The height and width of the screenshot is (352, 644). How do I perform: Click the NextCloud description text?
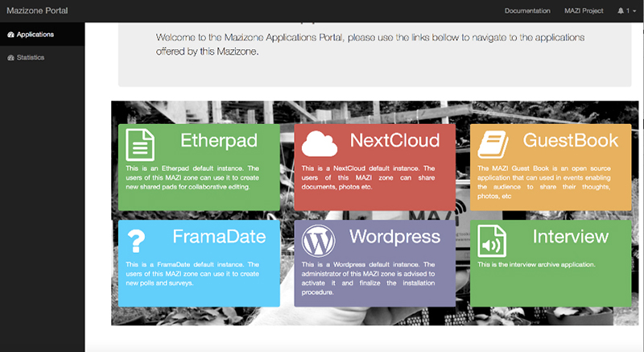point(368,177)
